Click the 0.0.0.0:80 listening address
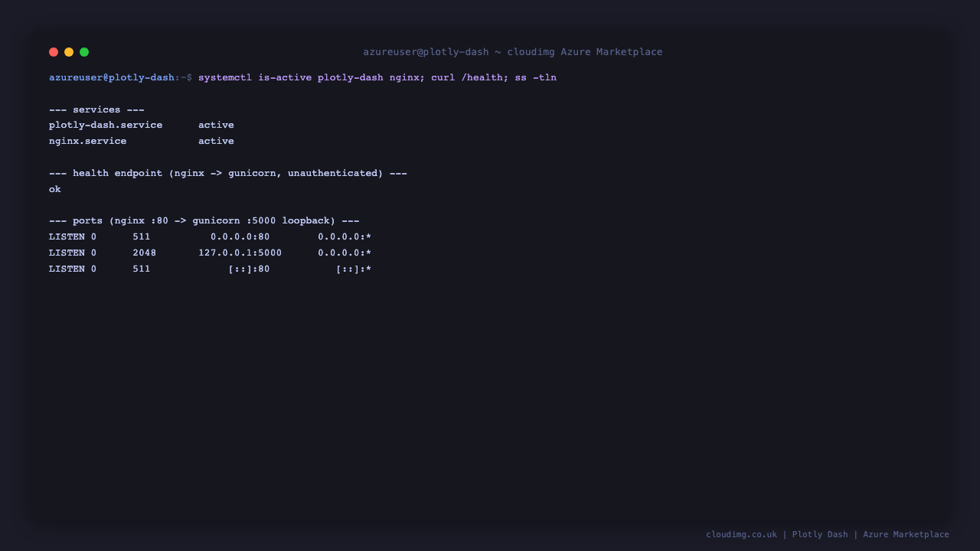980x551 pixels. tap(240, 236)
